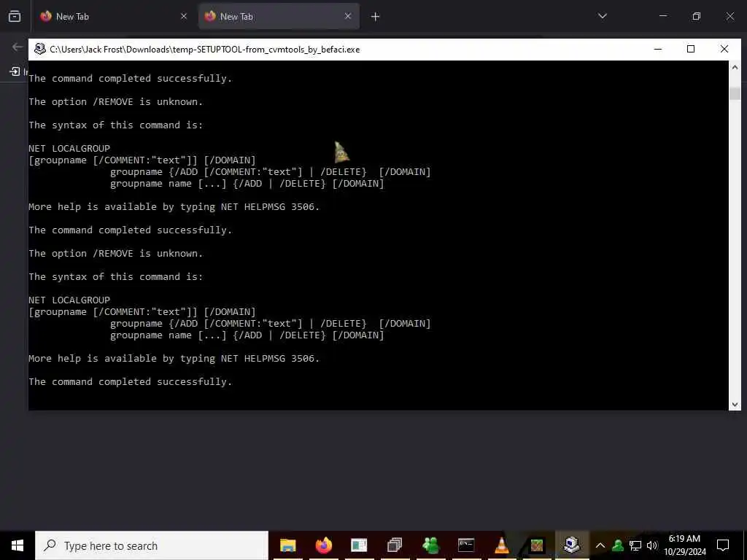Restore down the Firefox window

[x=696, y=16]
